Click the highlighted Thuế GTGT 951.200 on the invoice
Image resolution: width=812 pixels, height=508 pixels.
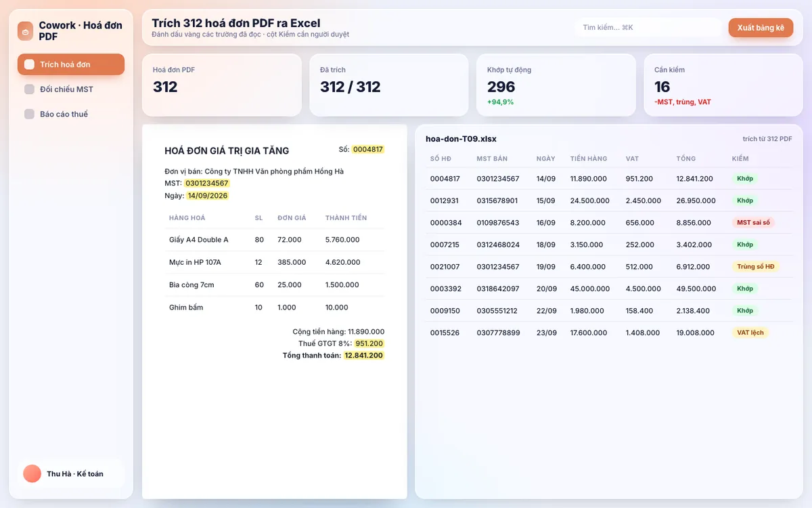369,343
